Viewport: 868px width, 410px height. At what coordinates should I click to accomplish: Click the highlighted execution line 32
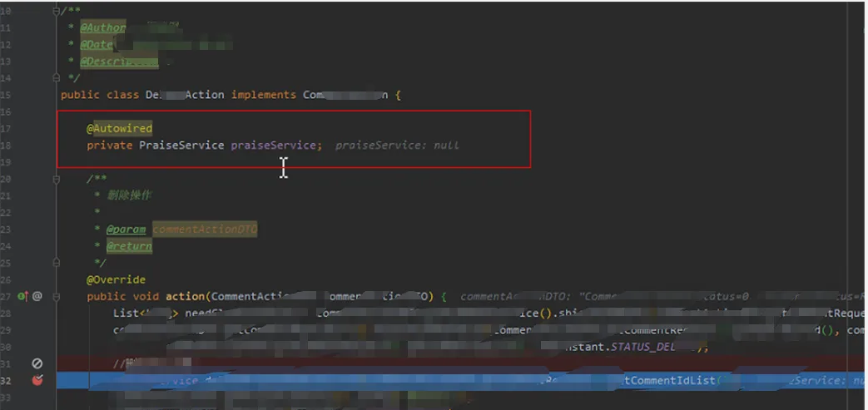[462, 381]
